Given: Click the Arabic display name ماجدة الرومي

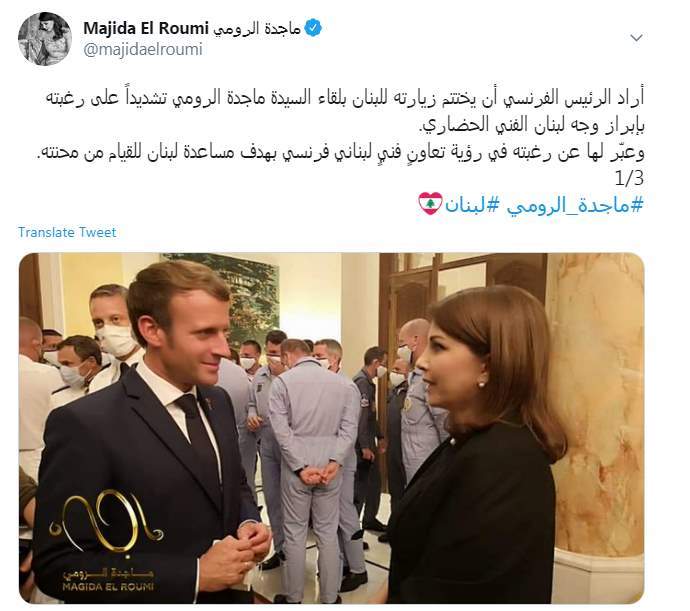Looking at the screenshot, I should click(x=257, y=29).
